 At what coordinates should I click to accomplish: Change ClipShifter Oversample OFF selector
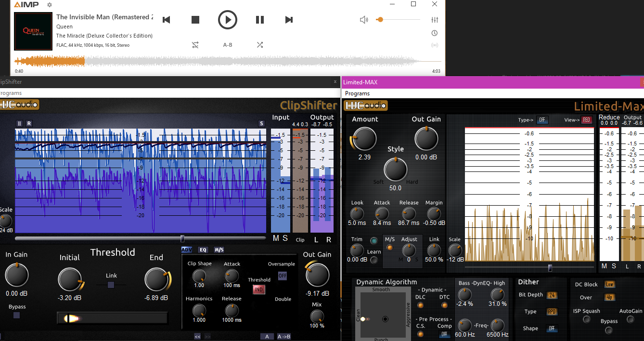pos(283,276)
